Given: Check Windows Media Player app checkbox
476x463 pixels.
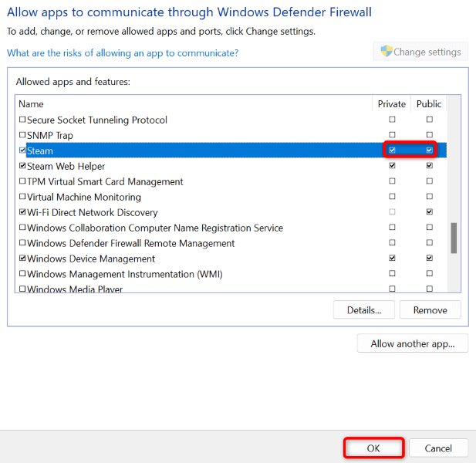Looking at the screenshot, I should [22, 289].
